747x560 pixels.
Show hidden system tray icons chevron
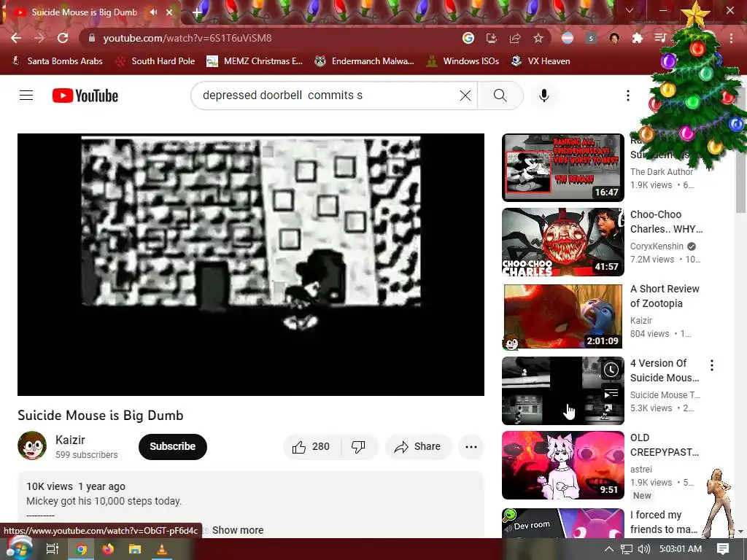click(x=609, y=549)
